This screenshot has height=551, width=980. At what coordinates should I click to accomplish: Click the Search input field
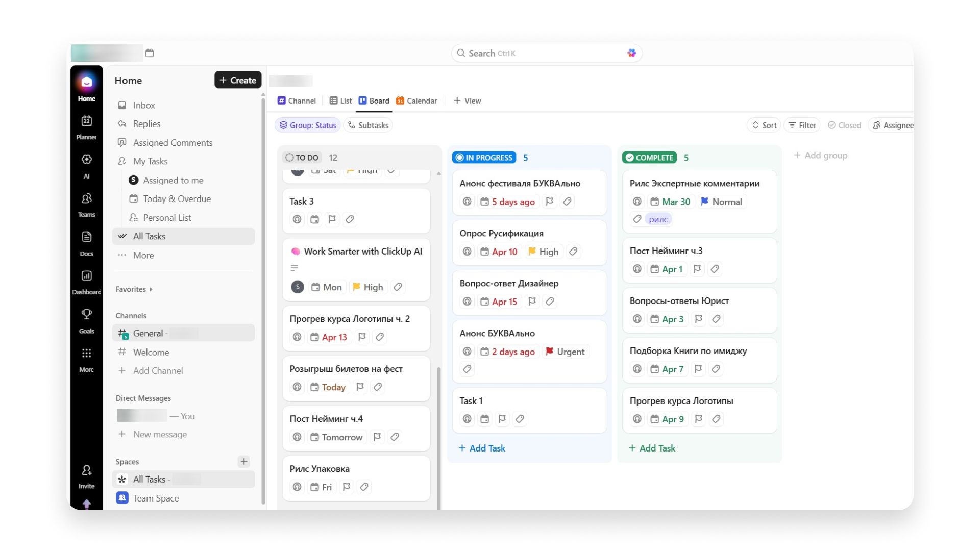[541, 53]
